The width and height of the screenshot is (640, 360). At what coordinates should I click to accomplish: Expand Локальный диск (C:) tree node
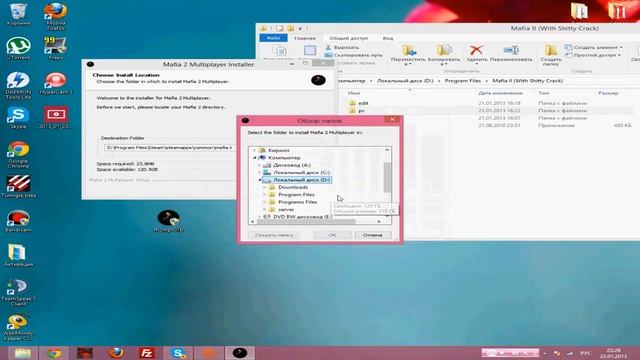point(260,172)
